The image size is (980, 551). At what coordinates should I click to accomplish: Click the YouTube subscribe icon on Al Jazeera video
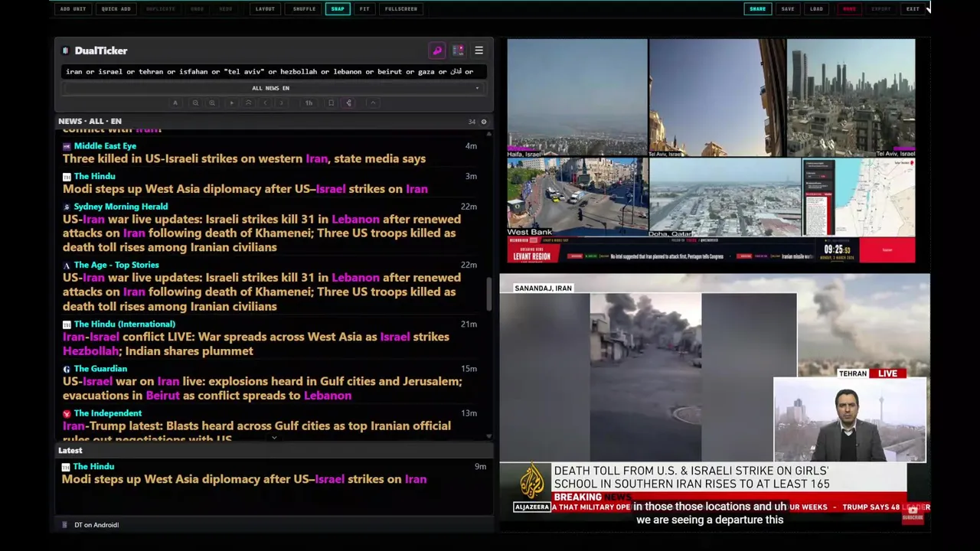(x=913, y=514)
